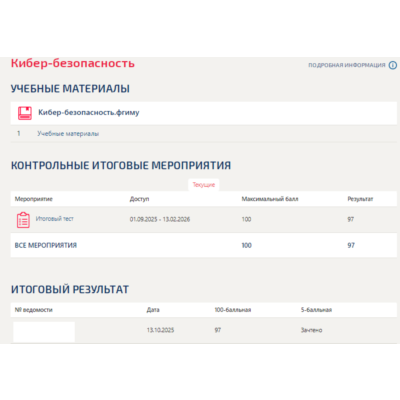The image size is (400, 400).
Task: Click the Доступ column header
Action: pos(139,199)
